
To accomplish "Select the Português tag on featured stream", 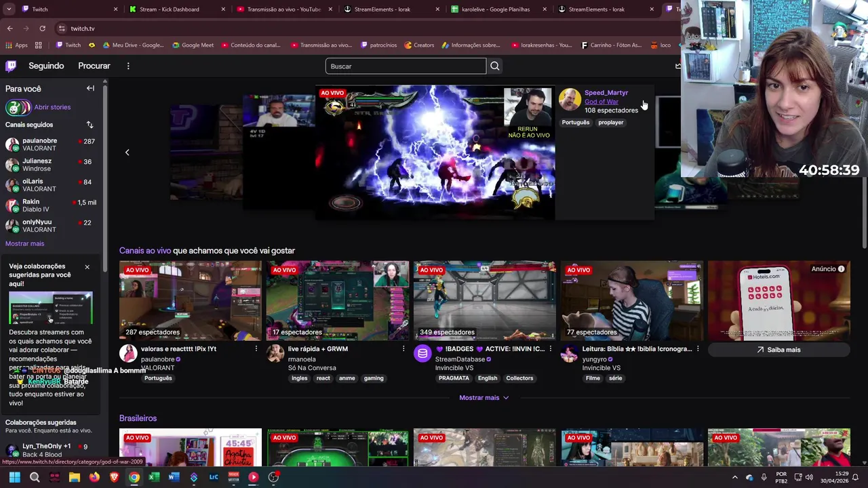I will (576, 123).
